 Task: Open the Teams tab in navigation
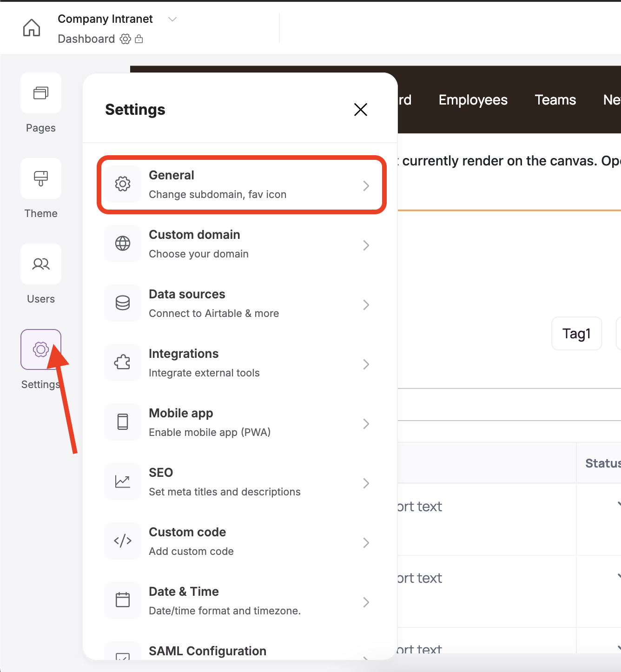pyautogui.click(x=555, y=100)
